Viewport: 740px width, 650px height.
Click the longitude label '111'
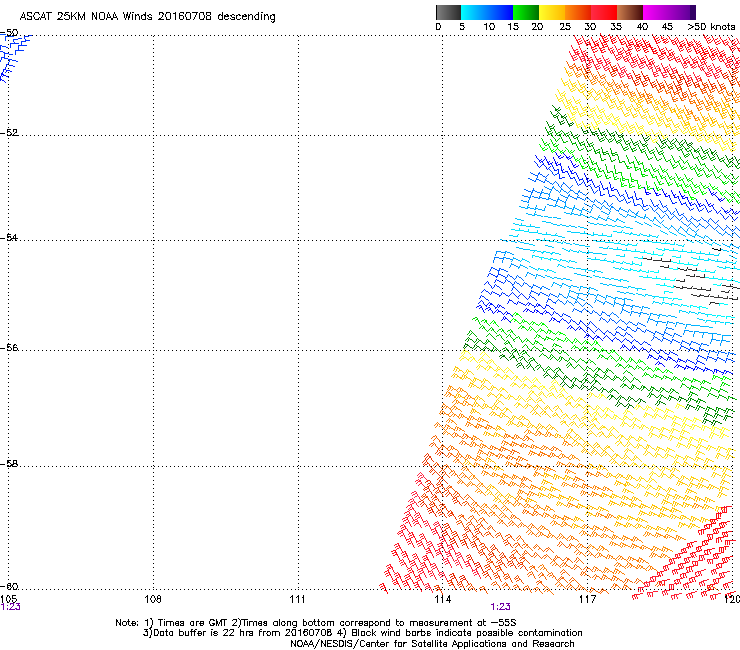pos(298,599)
